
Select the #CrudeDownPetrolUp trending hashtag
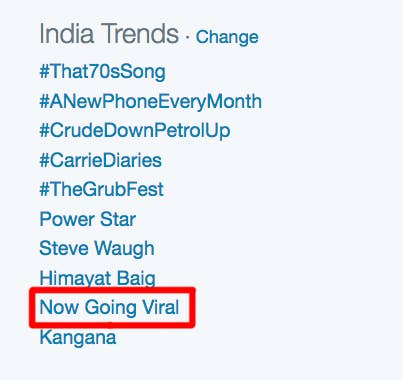(135, 130)
